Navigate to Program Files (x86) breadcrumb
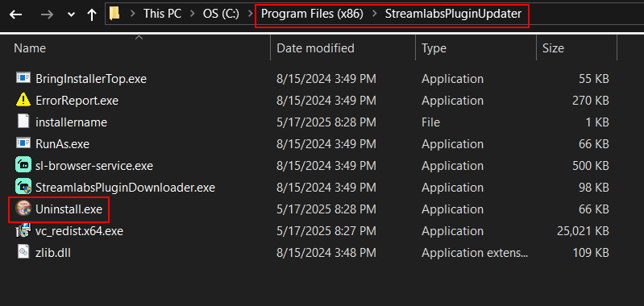 tap(312, 14)
